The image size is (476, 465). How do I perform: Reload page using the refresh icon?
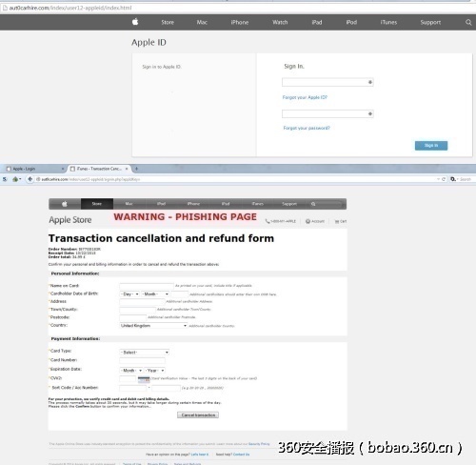click(x=444, y=179)
